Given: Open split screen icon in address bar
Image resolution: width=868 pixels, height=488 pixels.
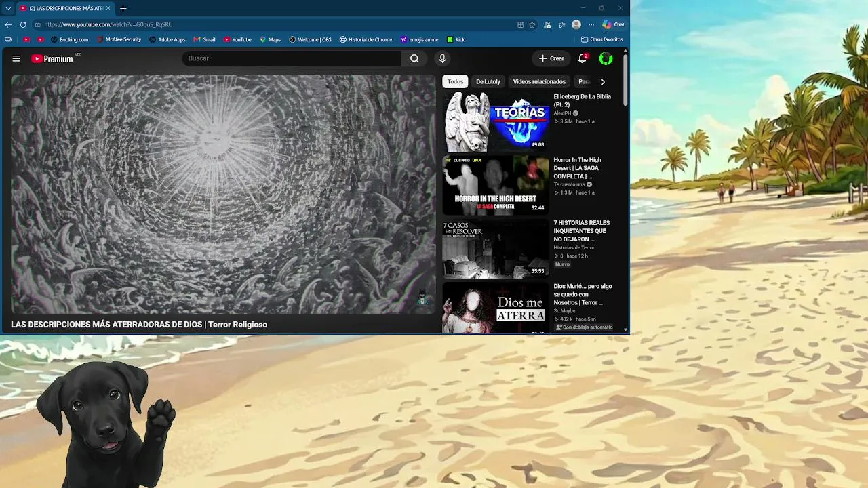Looking at the screenshot, I should [521, 24].
